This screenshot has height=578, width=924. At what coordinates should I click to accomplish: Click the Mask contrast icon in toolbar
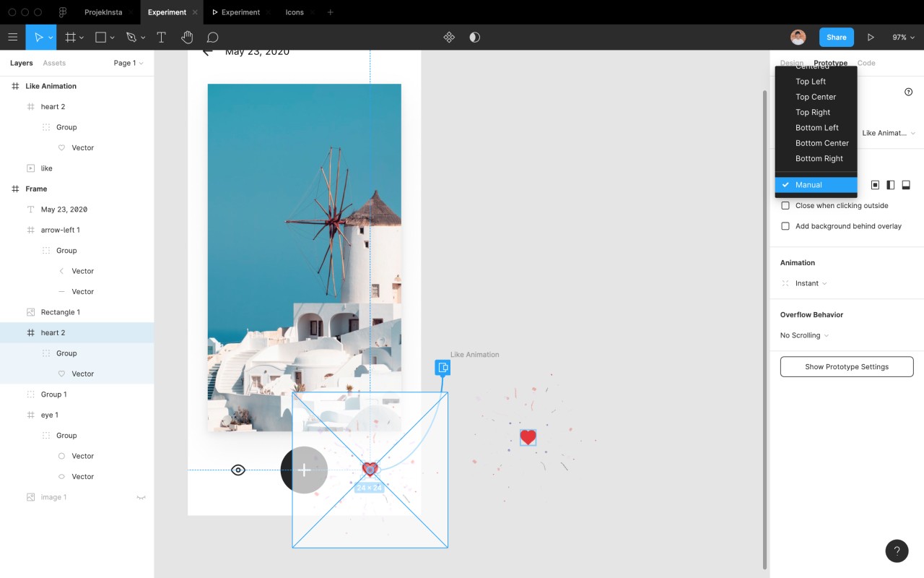(474, 37)
